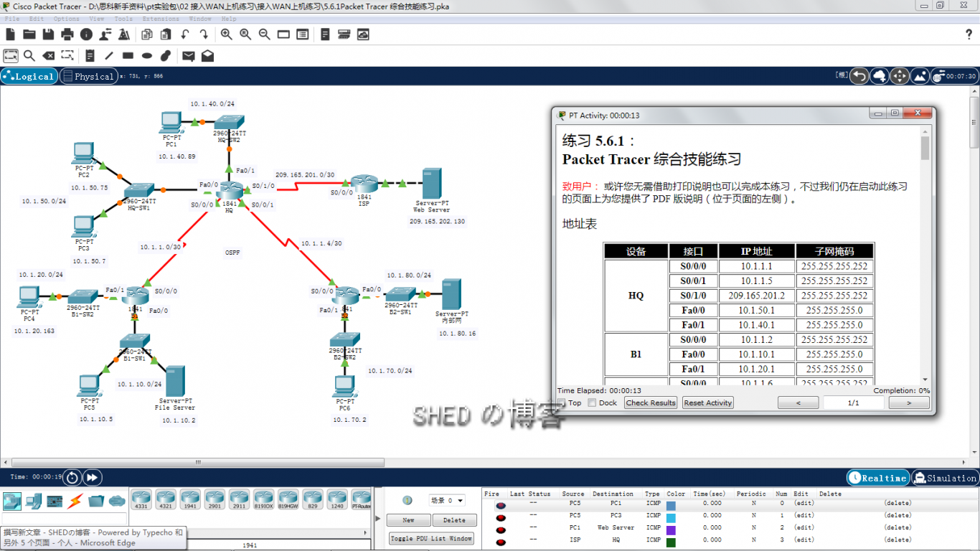Image resolution: width=980 pixels, height=551 pixels.
Task: Click purple color swatch for Web Server PDU
Action: [x=671, y=530]
